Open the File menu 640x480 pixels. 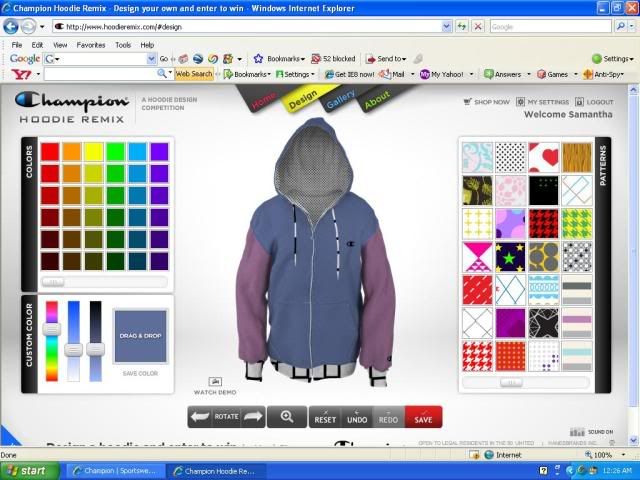pyautogui.click(x=17, y=45)
